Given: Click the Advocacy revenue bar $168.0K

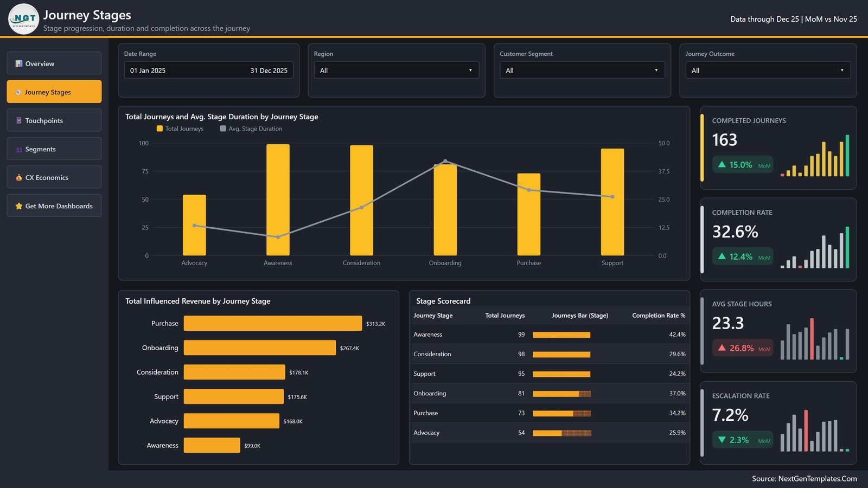Looking at the screenshot, I should pos(232,421).
